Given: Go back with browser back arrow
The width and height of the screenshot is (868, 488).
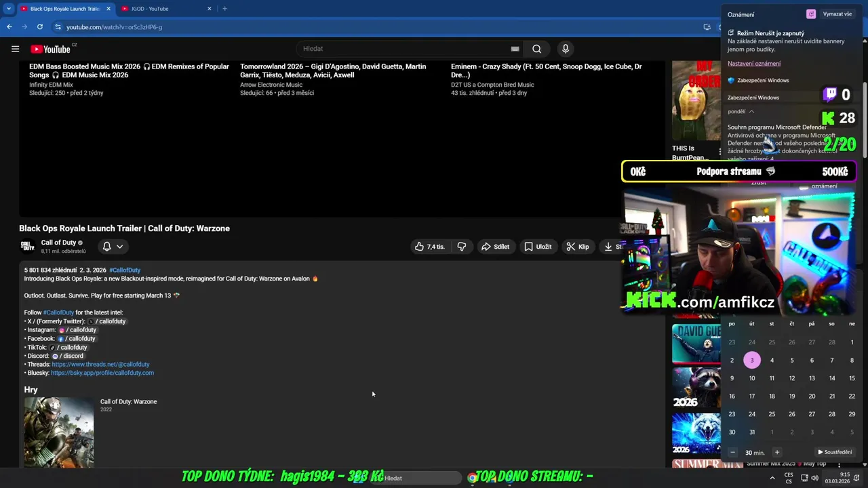Looking at the screenshot, I should (9, 27).
